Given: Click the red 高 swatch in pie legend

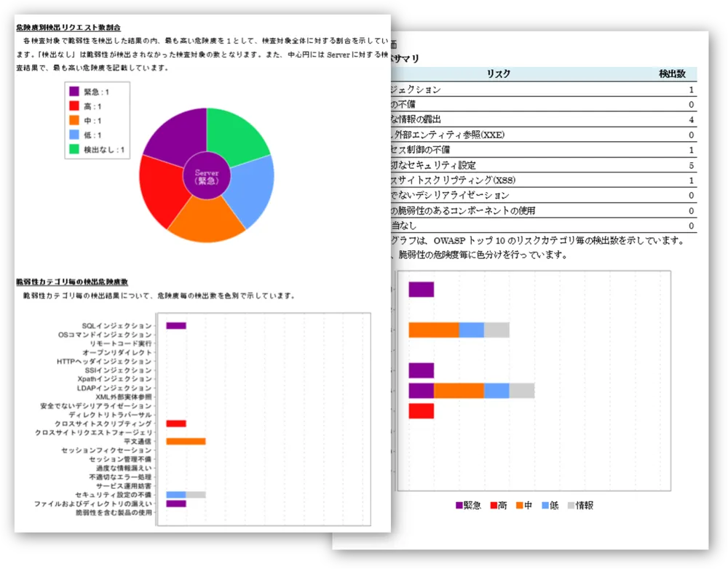Looking at the screenshot, I should (x=74, y=106).
